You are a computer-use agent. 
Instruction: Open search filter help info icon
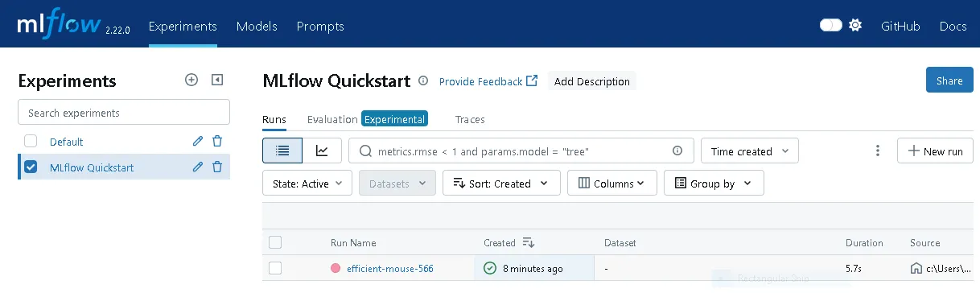pyautogui.click(x=677, y=151)
